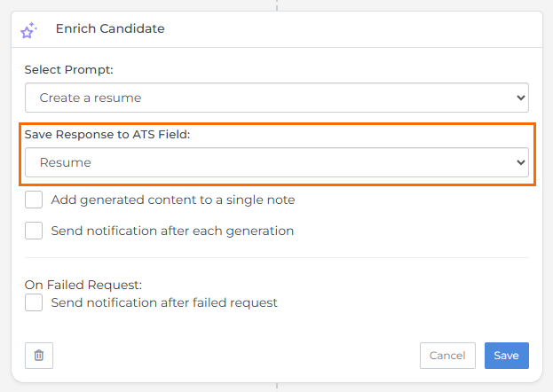Screen dimensions: 553x392
Task: Open the Select Prompt dropdown
Action: (276, 98)
